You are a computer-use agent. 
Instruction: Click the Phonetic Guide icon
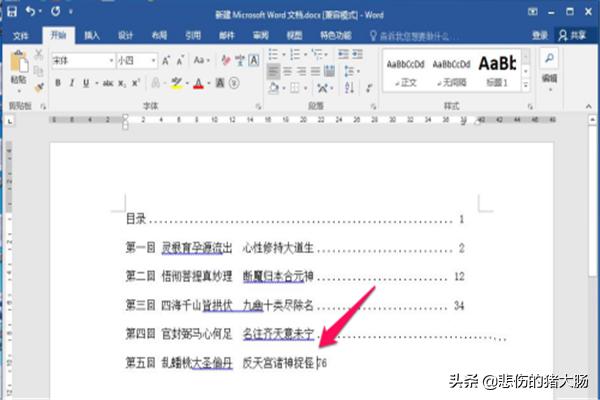pyautogui.click(x=240, y=60)
